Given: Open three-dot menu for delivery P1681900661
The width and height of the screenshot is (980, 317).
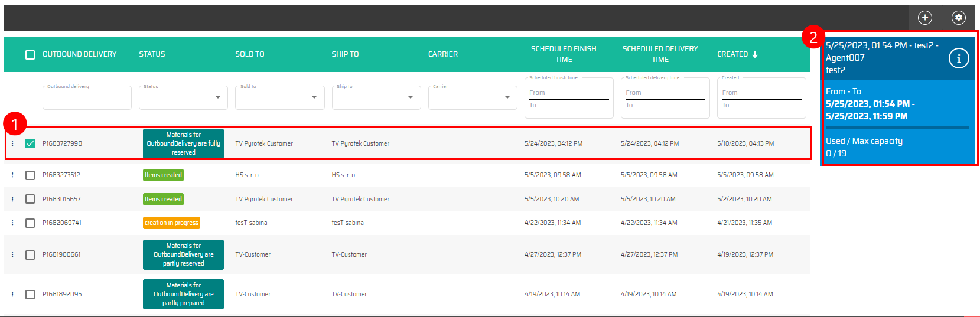Looking at the screenshot, I should point(12,254).
